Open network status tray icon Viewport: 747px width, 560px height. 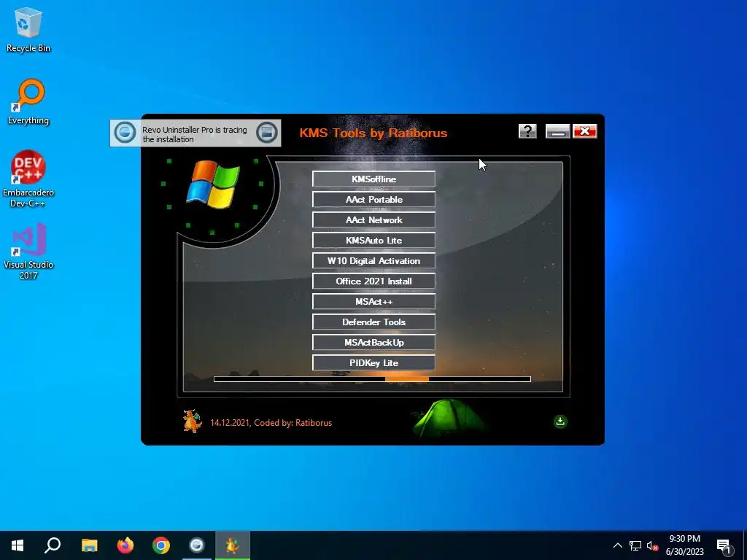635,545
